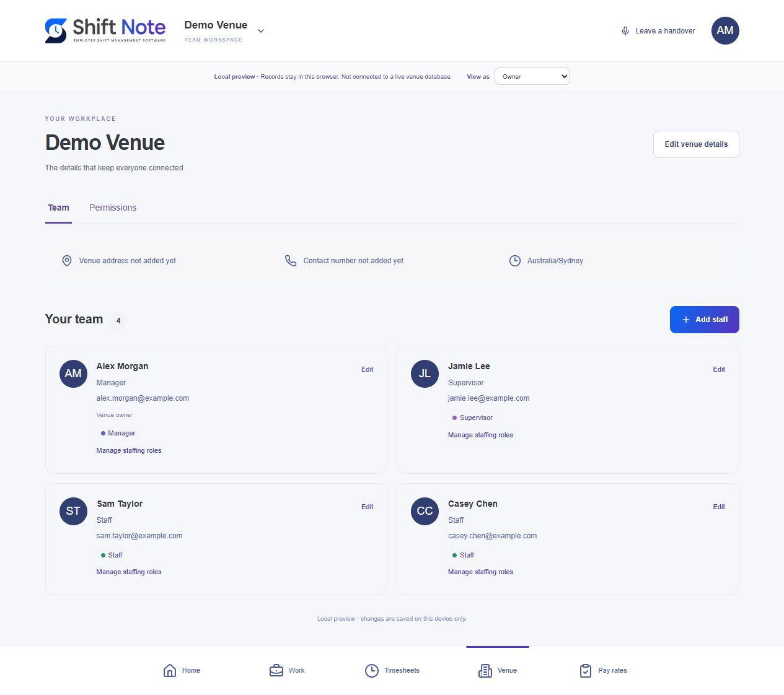Click the Add staff button
This screenshot has height=695, width=784.
click(x=705, y=320)
